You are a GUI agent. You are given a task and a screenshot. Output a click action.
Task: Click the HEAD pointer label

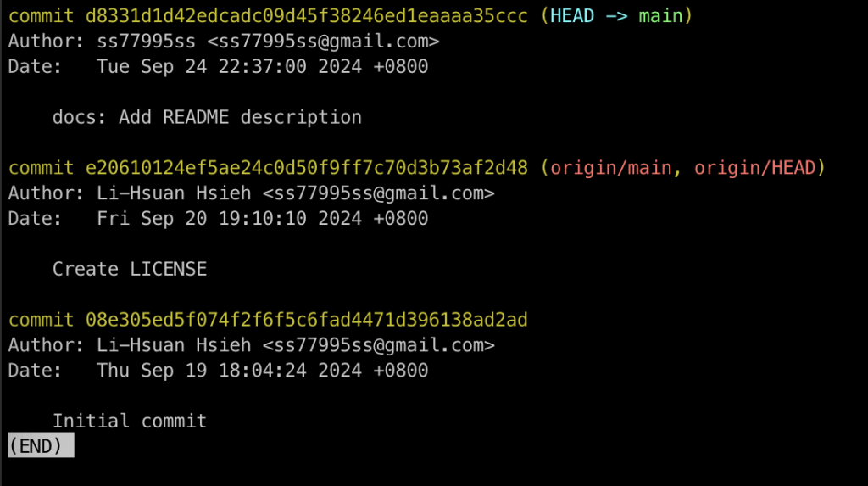coord(572,16)
